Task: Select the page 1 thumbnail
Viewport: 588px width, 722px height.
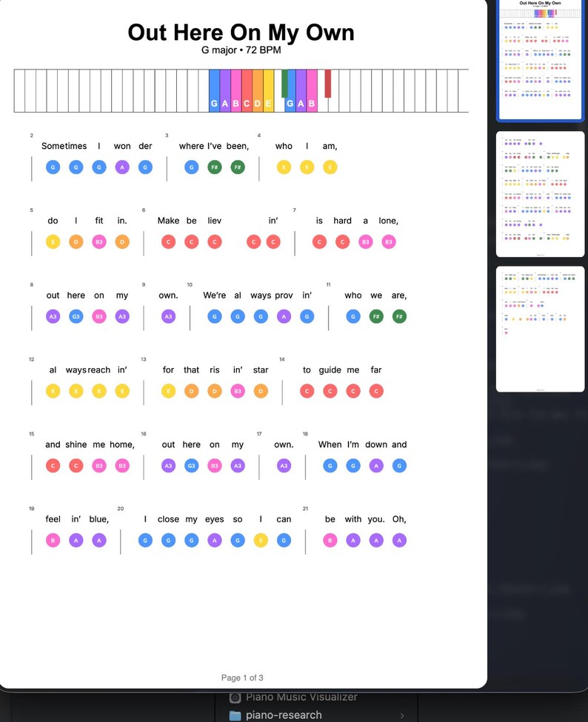Action: click(x=540, y=60)
